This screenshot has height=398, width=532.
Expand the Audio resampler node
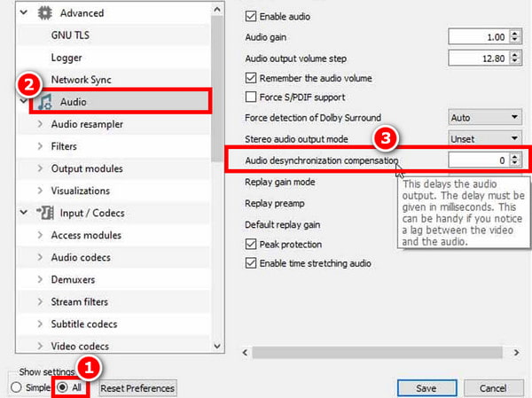[x=40, y=124]
